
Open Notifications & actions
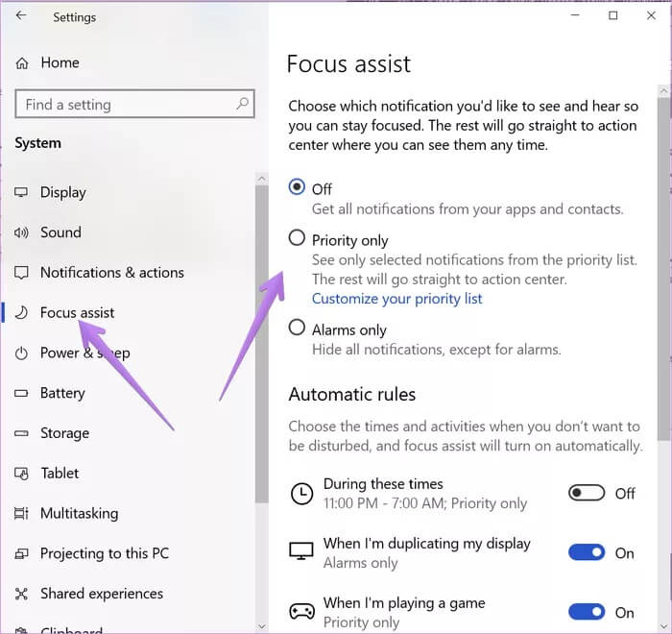(x=112, y=273)
